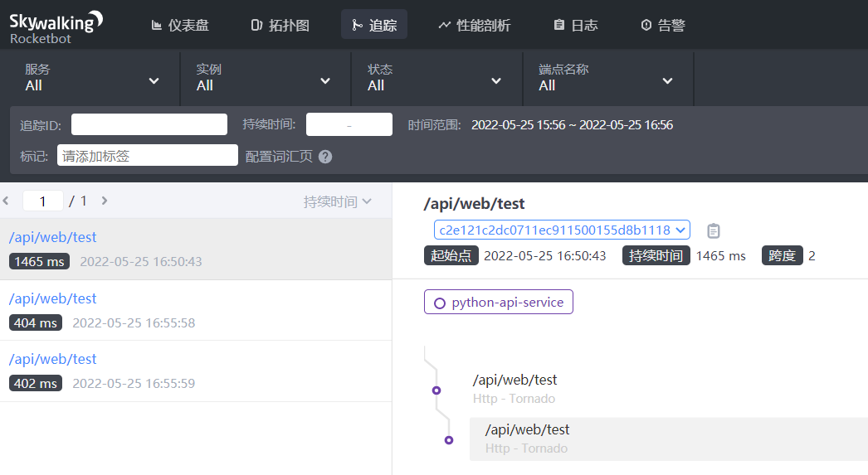
Task: Go to the next trace page arrow
Action: pyautogui.click(x=104, y=201)
